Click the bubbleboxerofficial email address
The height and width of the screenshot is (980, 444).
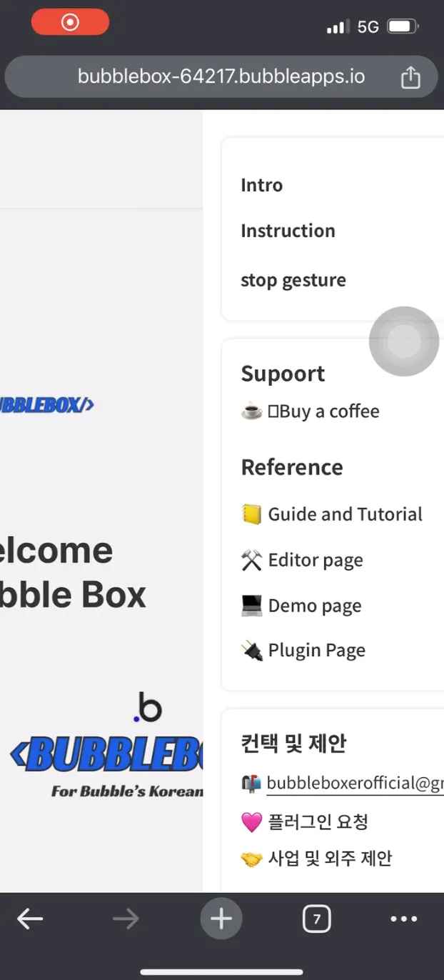tap(355, 784)
